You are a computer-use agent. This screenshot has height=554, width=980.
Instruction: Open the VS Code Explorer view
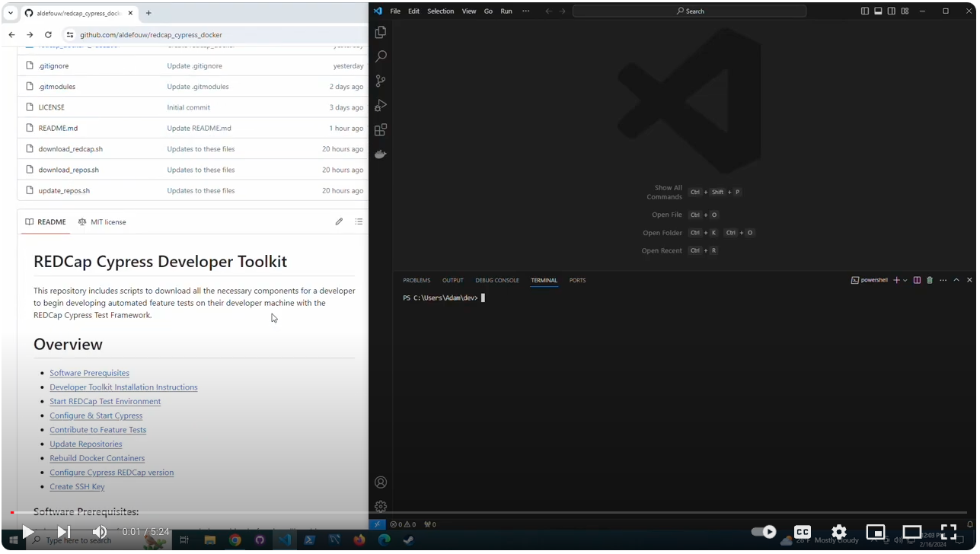pyautogui.click(x=381, y=32)
